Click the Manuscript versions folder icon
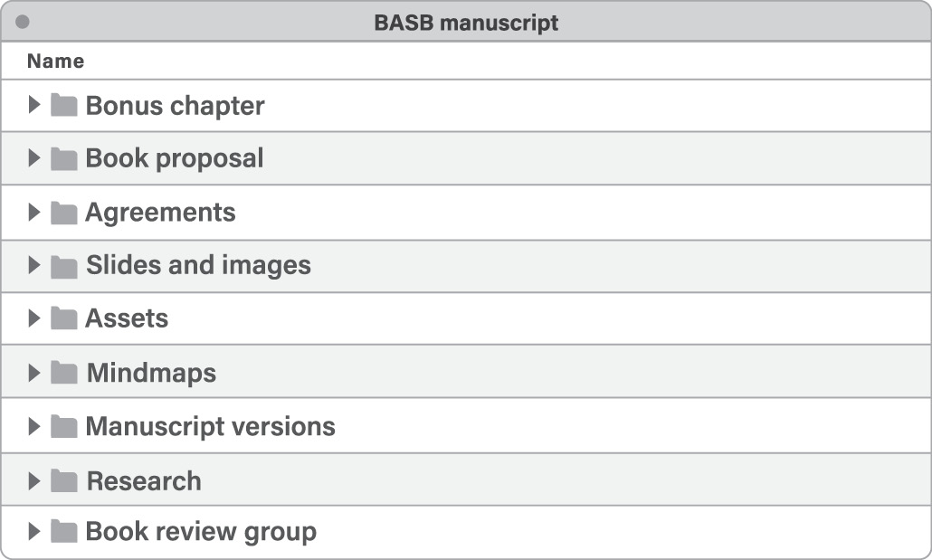 [63, 426]
